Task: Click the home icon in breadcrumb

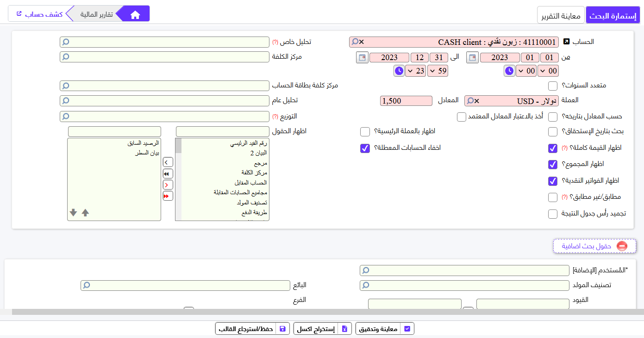Action: 135,15
